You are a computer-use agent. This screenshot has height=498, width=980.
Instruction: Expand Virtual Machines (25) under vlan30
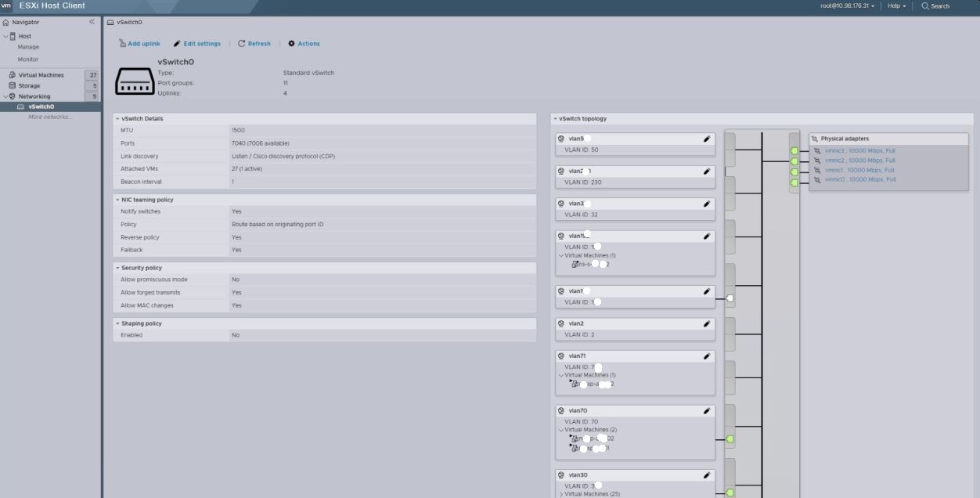(560, 494)
